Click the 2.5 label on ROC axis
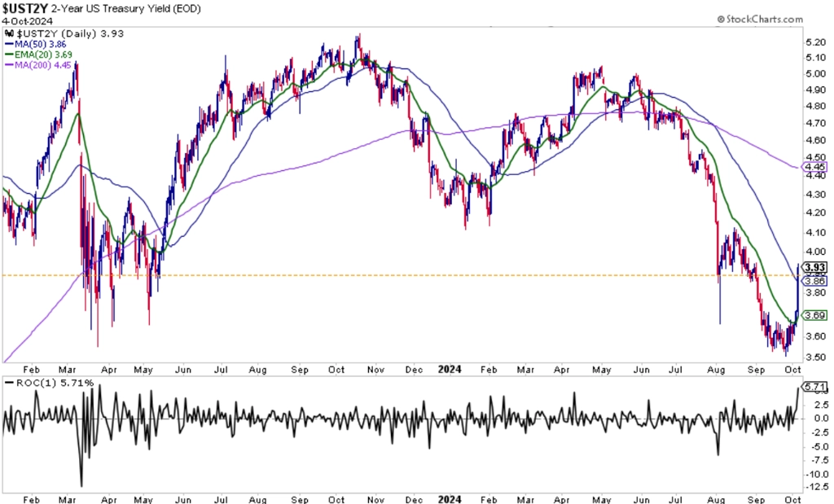 pyautogui.click(x=821, y=405)
